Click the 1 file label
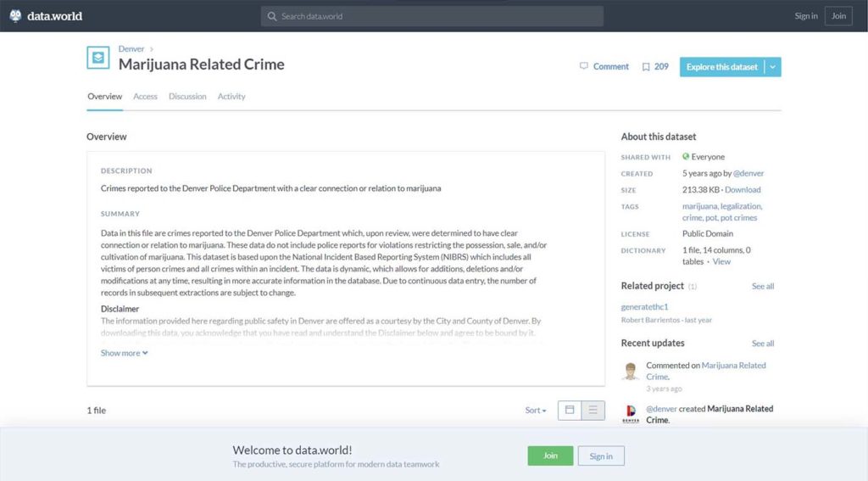 [x=97, y=410]
